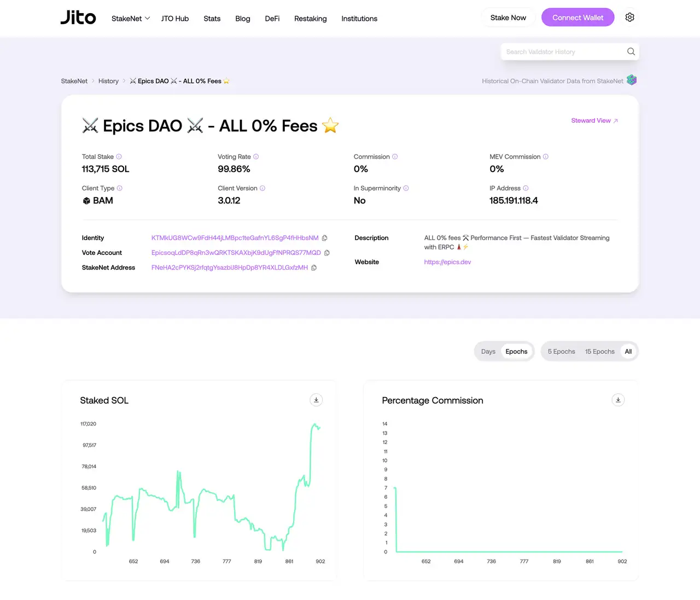Download the Percentage Commission chart data
Viewport: 700px width, 600px height.
(617, 400)
